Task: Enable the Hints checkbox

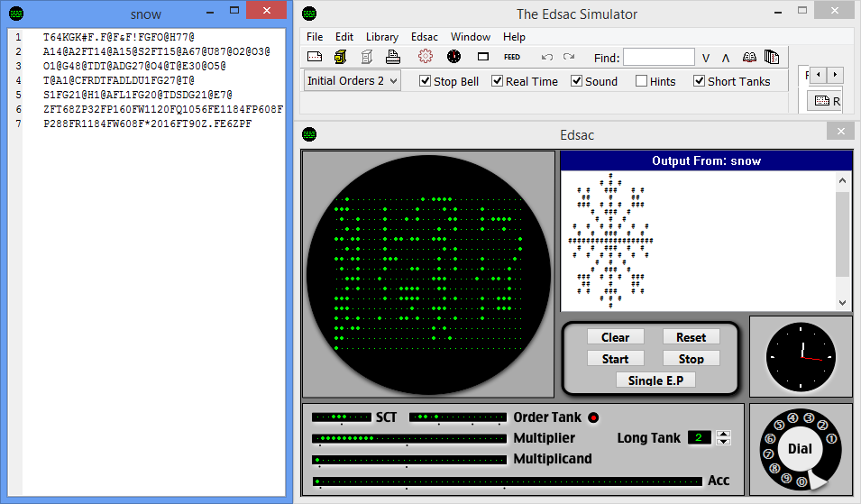Action: (642, 81)
